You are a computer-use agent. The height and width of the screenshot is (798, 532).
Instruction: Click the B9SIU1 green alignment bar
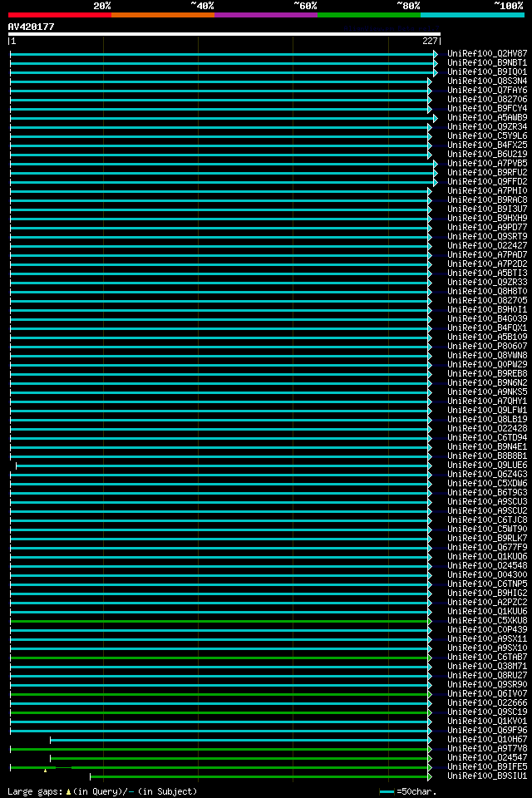click(260, 776)
